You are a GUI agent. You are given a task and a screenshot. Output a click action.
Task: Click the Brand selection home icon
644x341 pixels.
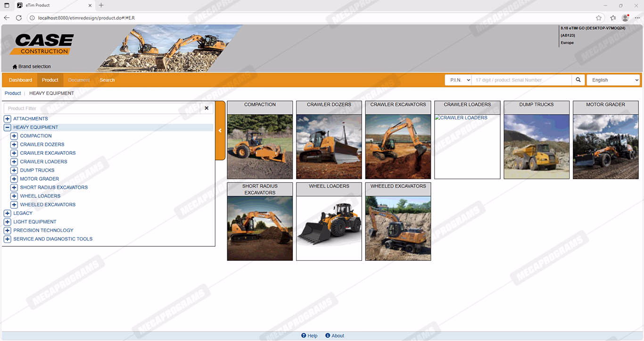(x=15, y=67)
